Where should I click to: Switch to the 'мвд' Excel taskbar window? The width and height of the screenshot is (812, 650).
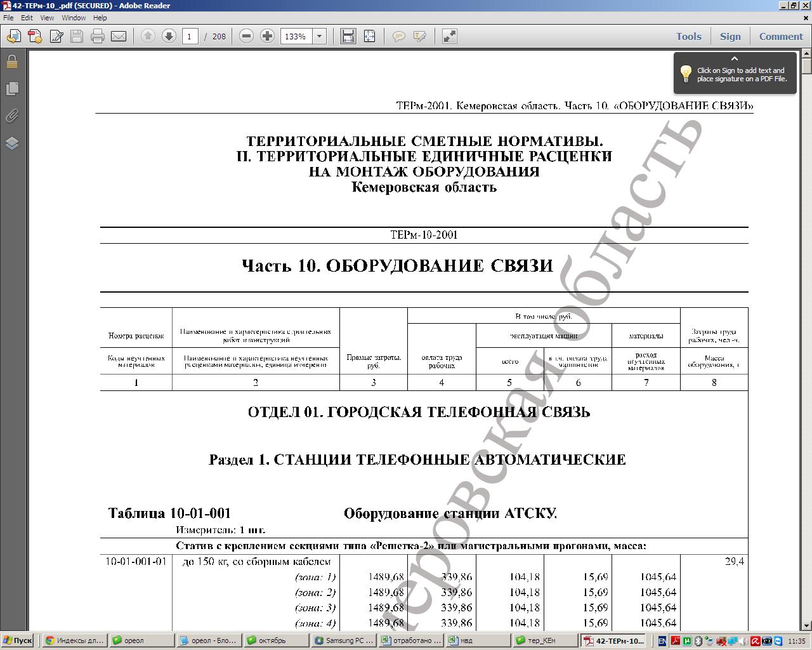pyautogui.click(x=479, y=640)
